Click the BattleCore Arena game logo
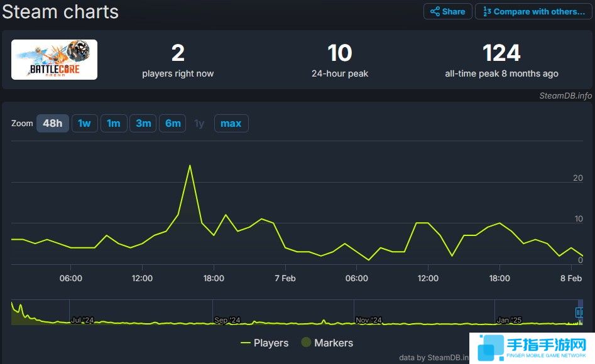This screenshot has height=364, width=595. 54,60
